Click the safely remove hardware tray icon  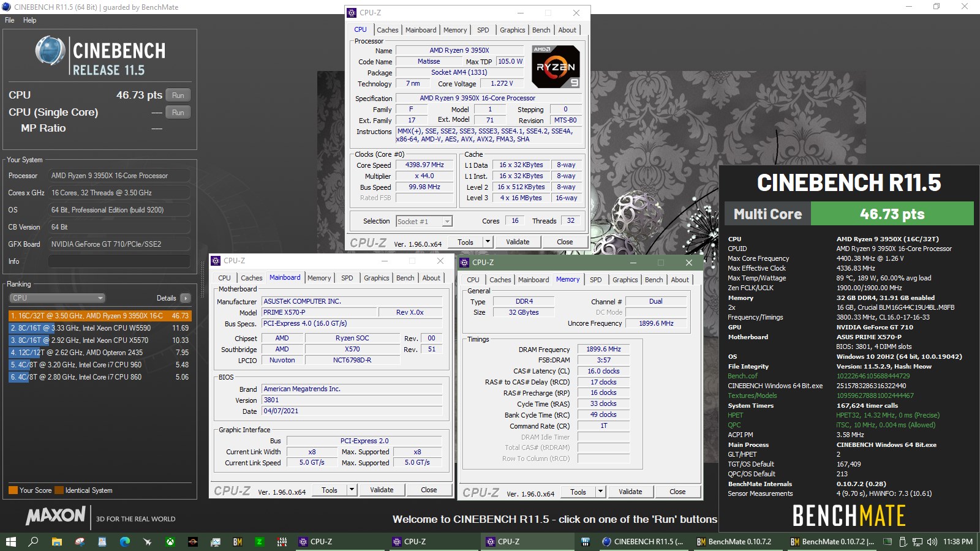(x=902, y=542)
